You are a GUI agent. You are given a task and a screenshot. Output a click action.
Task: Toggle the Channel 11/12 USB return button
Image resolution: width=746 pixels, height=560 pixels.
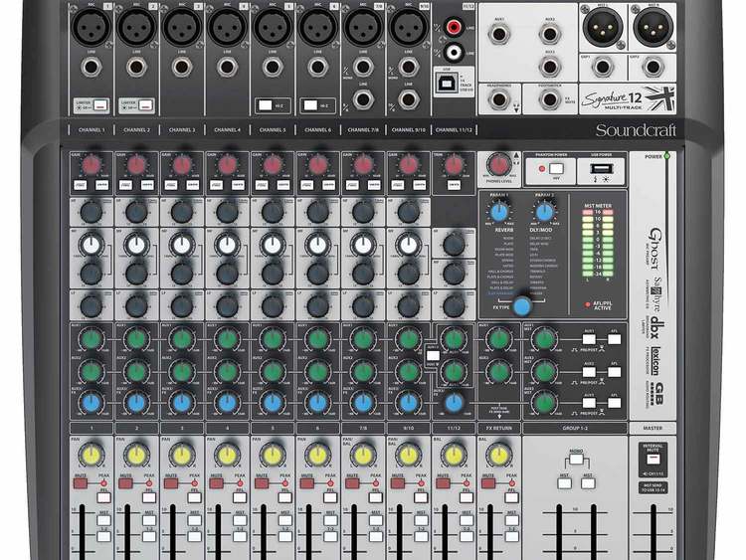(x=454, y=185)
